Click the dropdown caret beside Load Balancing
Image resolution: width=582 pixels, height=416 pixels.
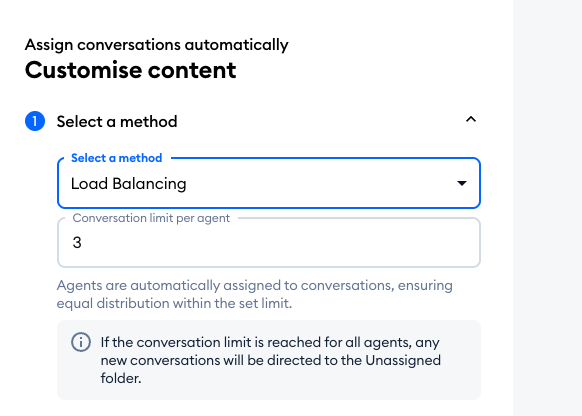462,183
